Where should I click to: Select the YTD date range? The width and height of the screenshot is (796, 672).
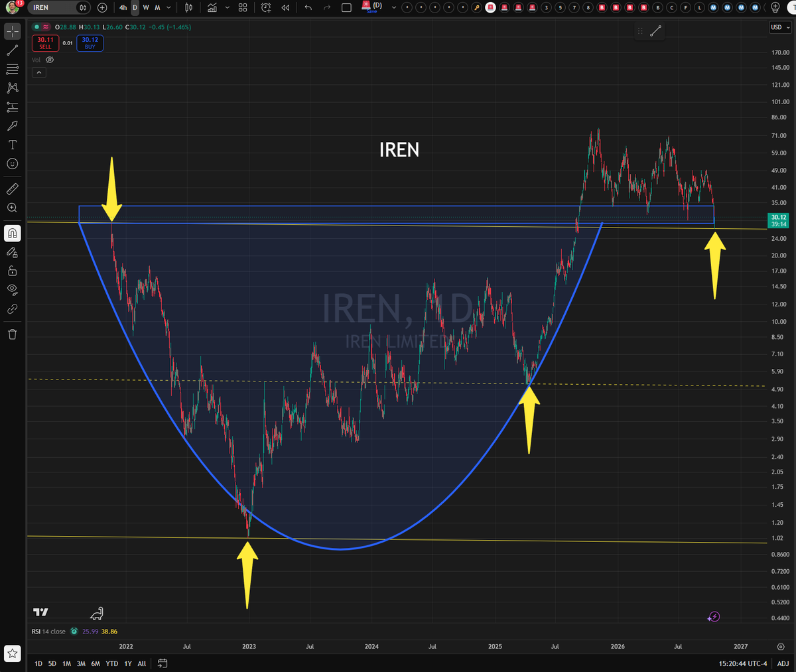click(x=112, y=663)
